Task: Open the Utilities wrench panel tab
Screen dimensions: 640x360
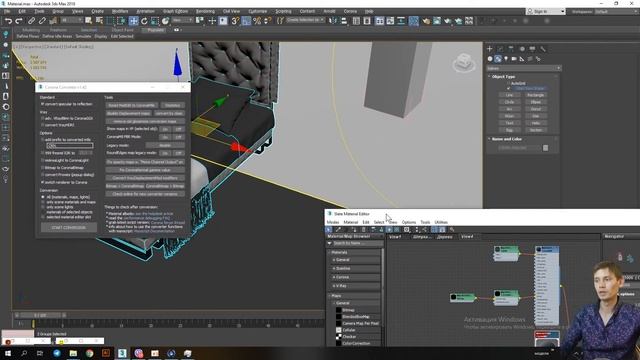Action: point(543,49)
